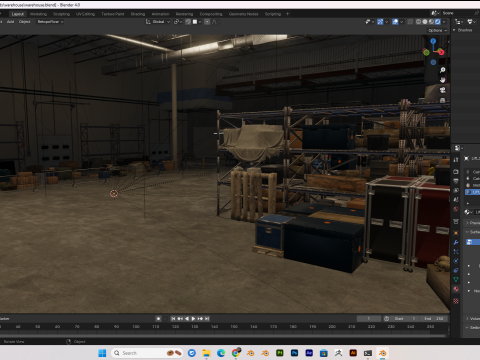The width and height of the screenshot is (480, 360).
Task: Add a workspace with plus button
Action: click(287, 14)
